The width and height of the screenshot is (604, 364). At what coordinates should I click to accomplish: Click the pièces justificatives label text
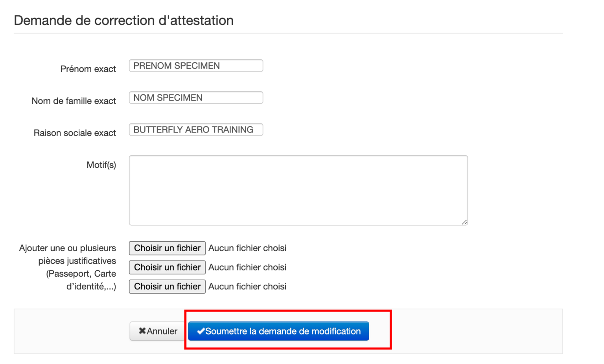(77, 261)
